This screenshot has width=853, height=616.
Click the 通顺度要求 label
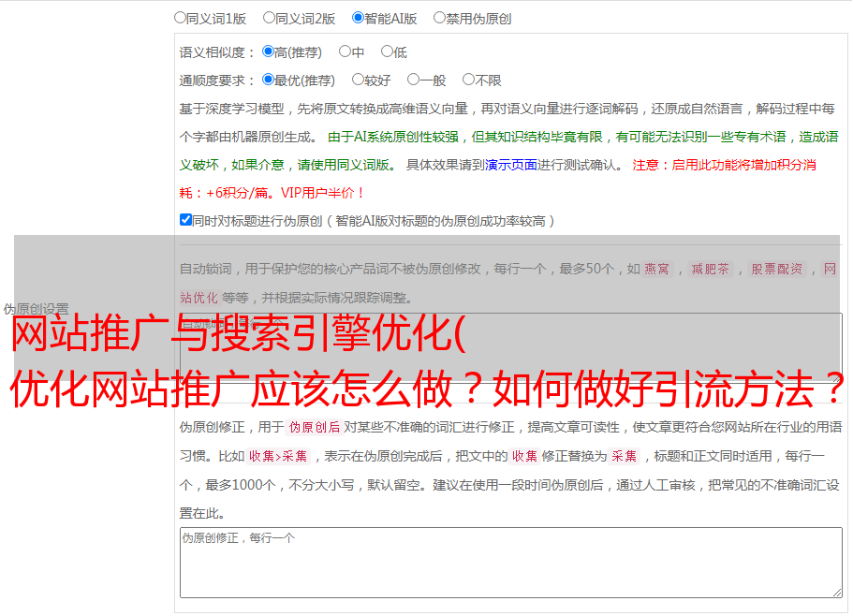tap(217, 81)
